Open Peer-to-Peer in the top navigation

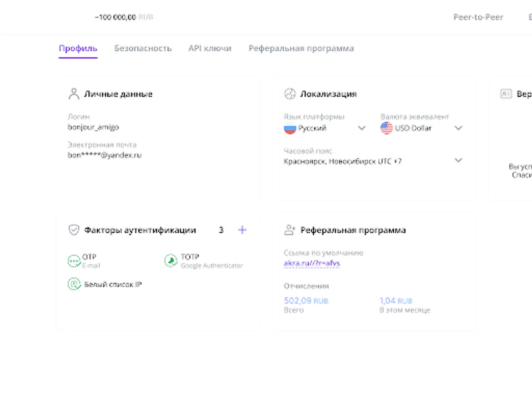click(478, 17)
